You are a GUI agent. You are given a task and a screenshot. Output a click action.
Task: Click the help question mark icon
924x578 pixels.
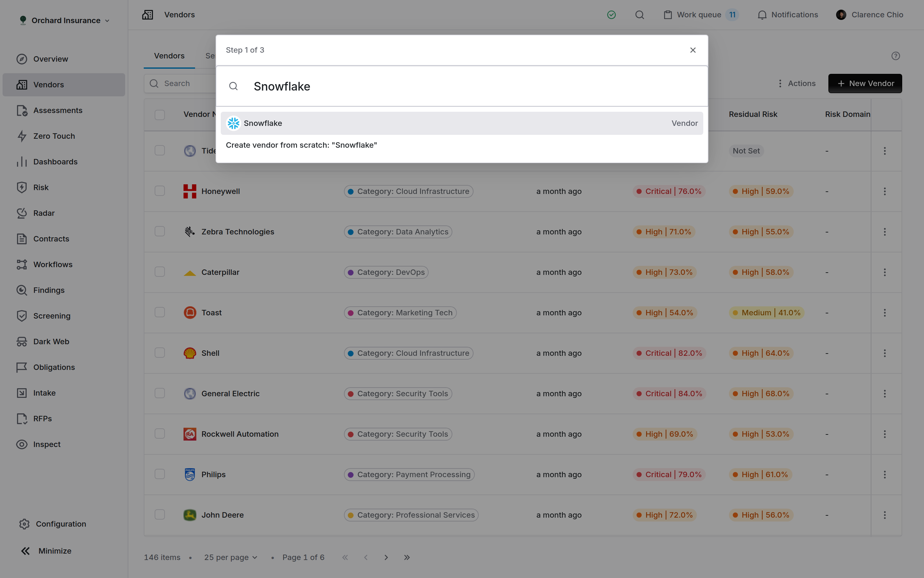[895, 56]
